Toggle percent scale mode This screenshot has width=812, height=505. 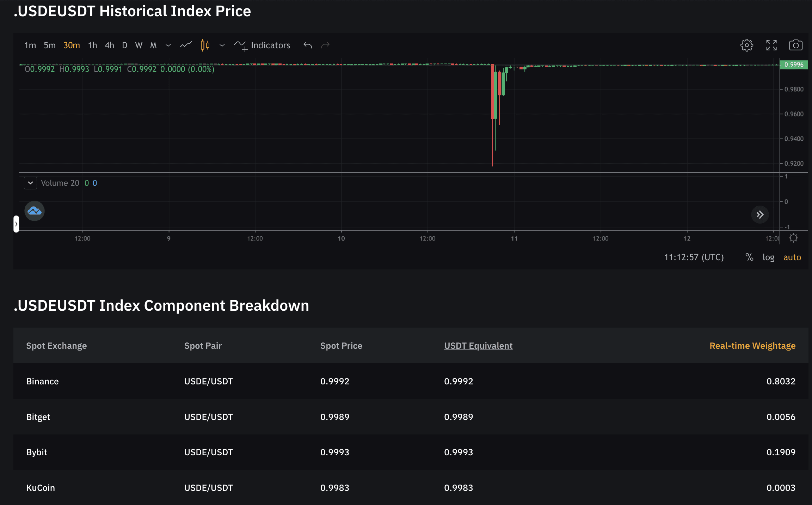pyautogui.click(x=749, y=257)
